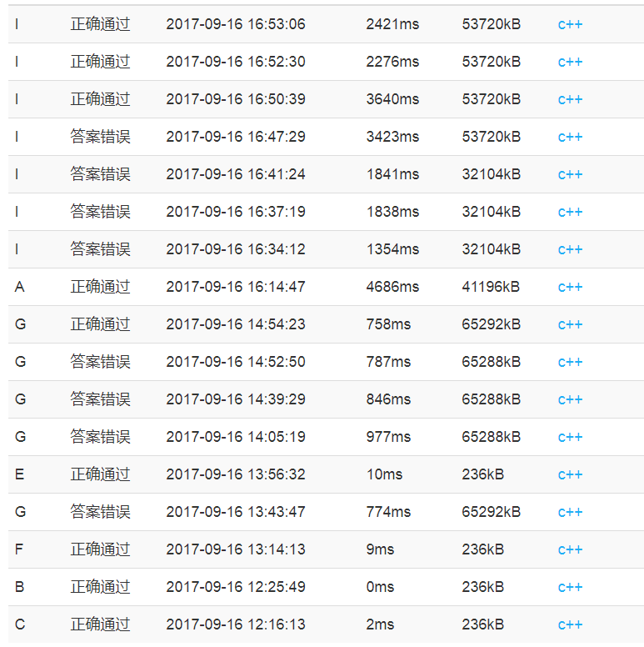Select c++ link for the 14:05:19 submission

point(570,437)
